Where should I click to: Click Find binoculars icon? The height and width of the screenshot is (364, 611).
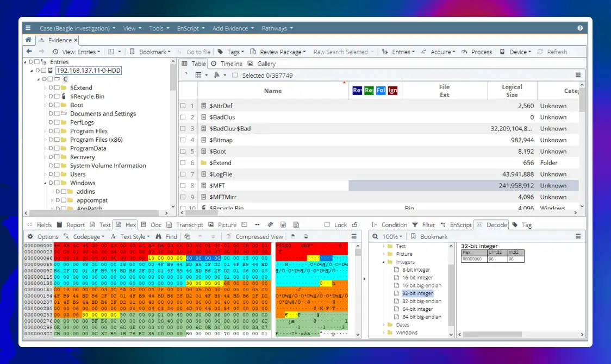tap(158, 236)
